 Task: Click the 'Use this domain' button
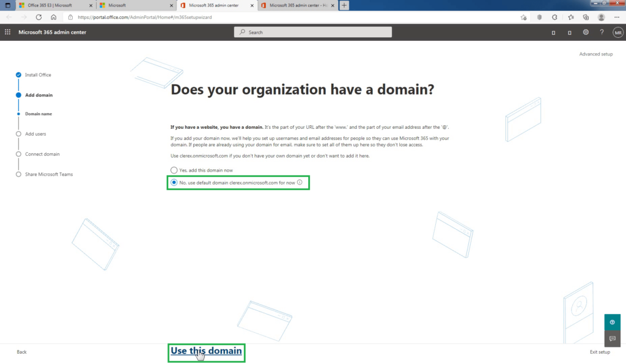[x=206, y=351]
